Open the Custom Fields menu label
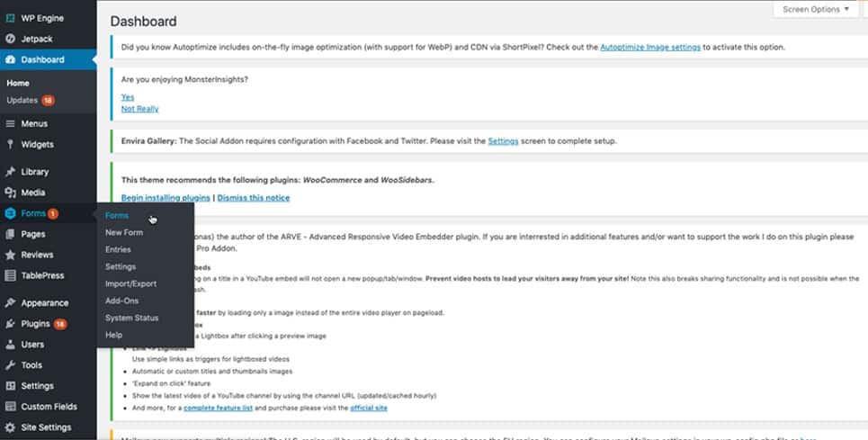The height and width of the screenshot is (440, 868). pos(49,407)
